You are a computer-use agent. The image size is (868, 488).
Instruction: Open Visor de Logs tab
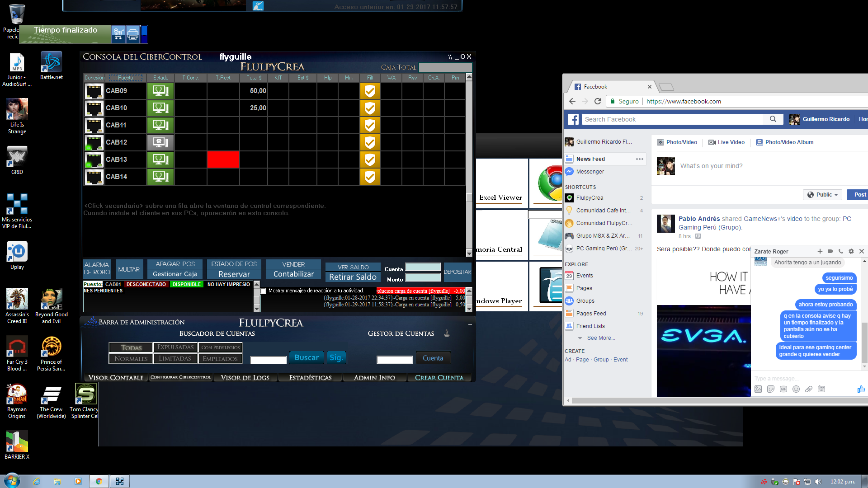point(245,378)
